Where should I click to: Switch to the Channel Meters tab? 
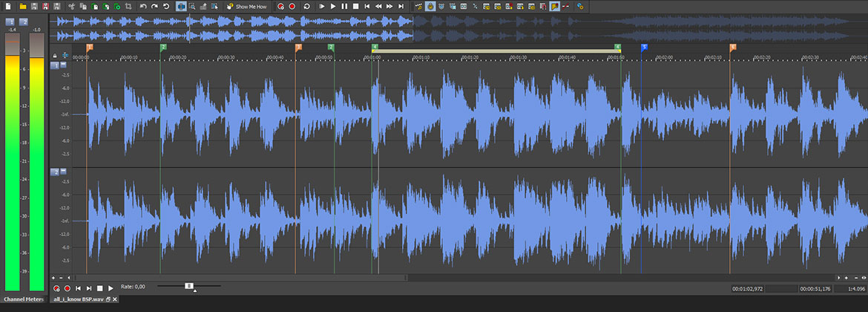click(x=23, y=299)
